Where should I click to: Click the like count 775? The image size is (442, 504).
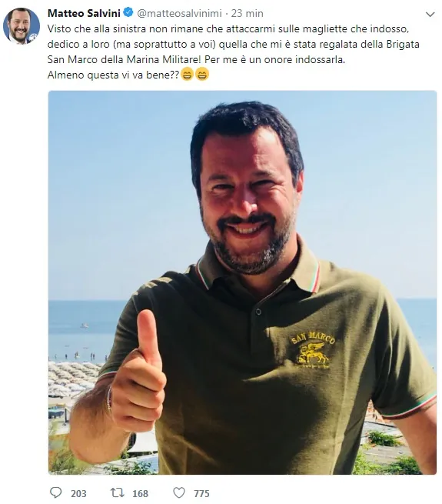201,493
